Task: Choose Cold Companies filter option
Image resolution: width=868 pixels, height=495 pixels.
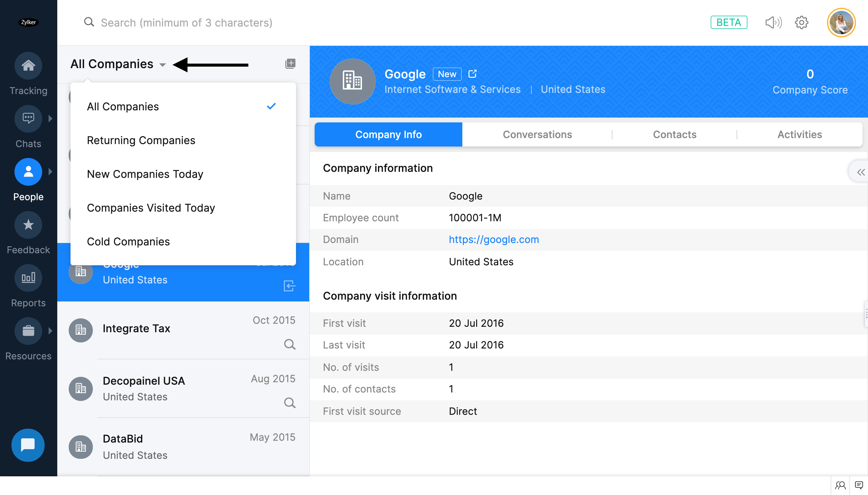Action: [128, 241]
